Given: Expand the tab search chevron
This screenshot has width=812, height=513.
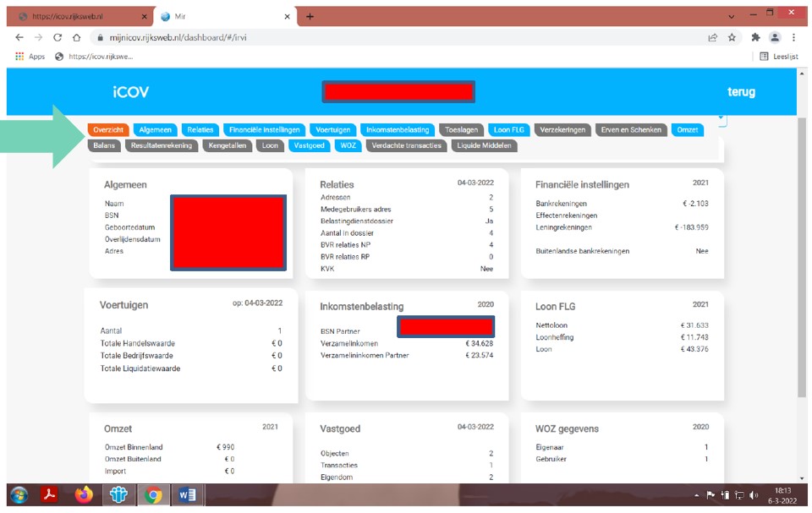Looking at the screenshot, I should tap(731, 16).
